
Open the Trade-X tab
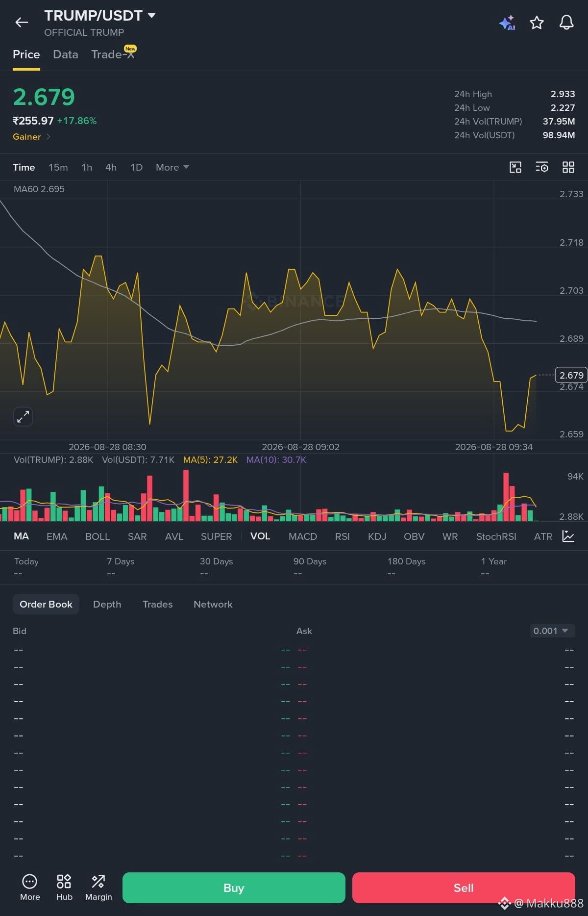(x=113, y=54)
